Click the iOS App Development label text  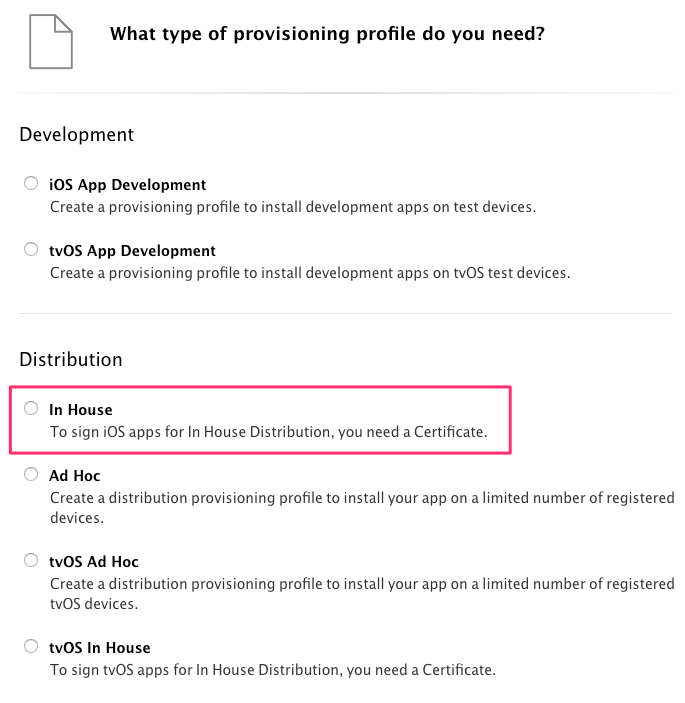[x=127, y=185]
